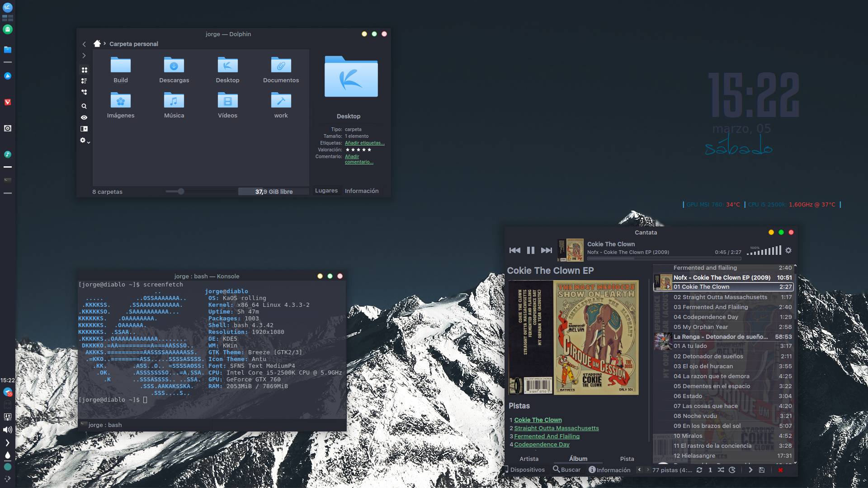Toggle file previews with the eye icon

[84, 117]
